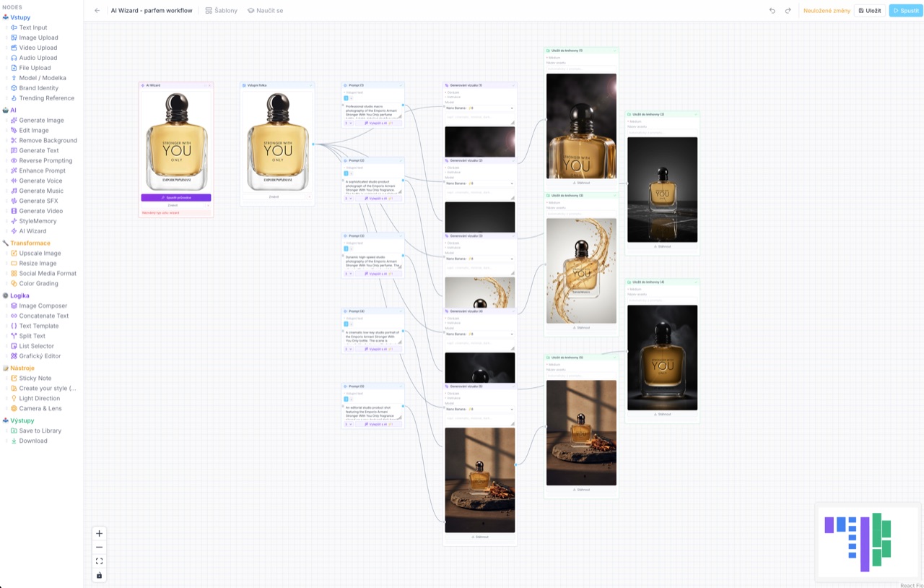Zoom in using the canvas plus control
924x588 pixels.
point(100,534)
